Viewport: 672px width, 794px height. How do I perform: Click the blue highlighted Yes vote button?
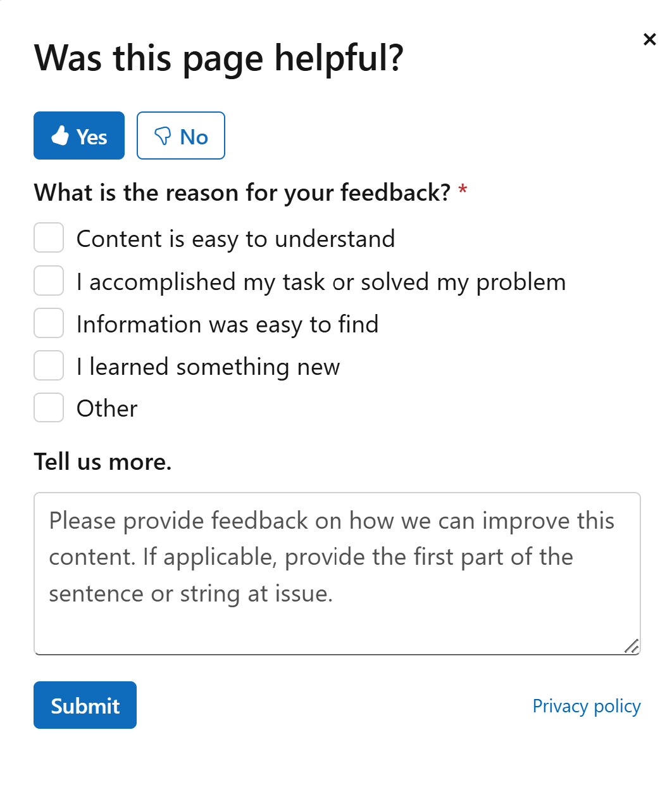[78, 135]
